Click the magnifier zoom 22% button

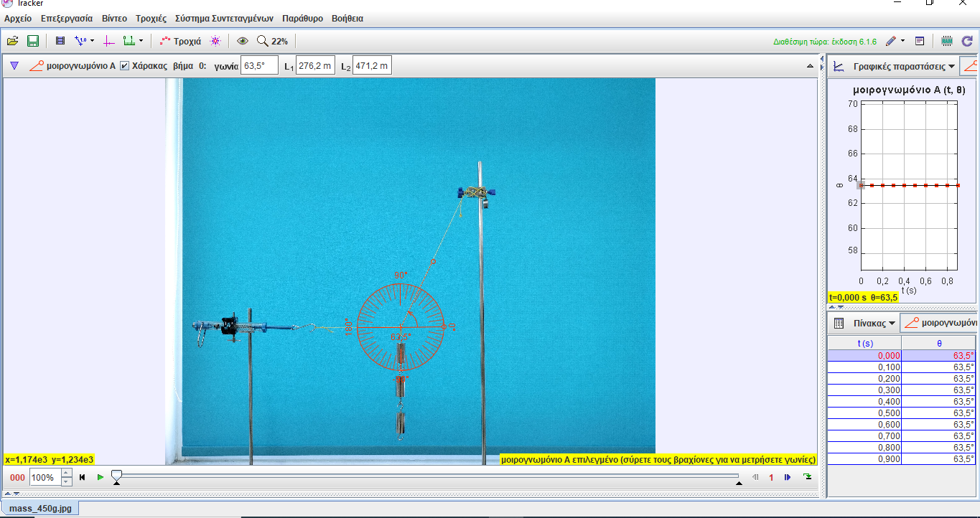[273, 41]
